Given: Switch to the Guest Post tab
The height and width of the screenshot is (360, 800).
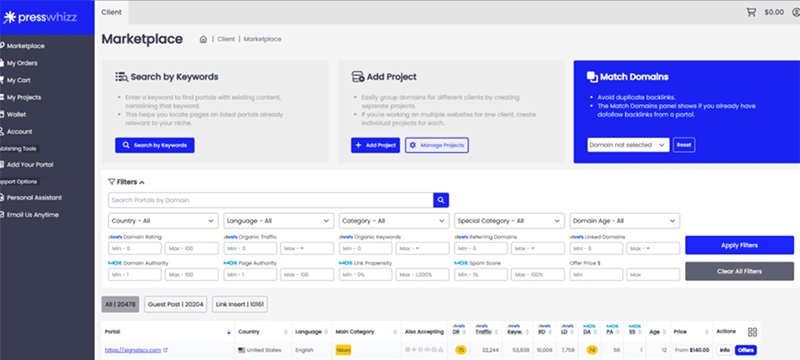Looking at the screenshot, I should pos(176,304).
